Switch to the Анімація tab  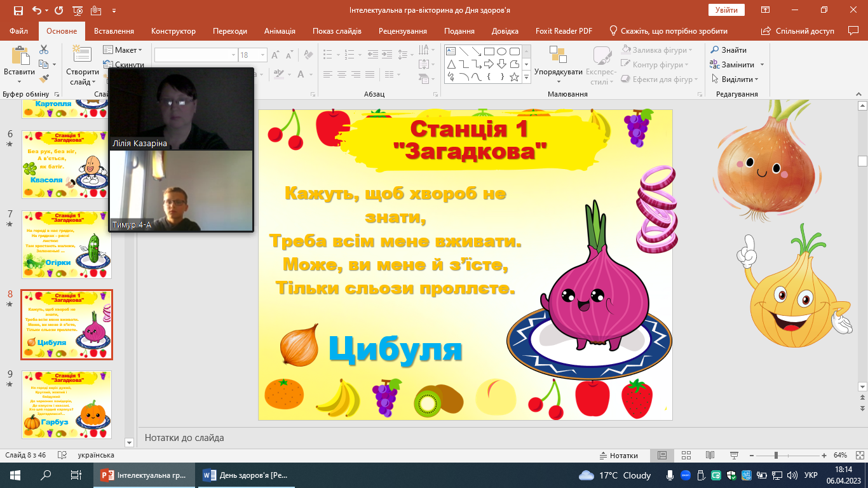click(x=280, y=31)
